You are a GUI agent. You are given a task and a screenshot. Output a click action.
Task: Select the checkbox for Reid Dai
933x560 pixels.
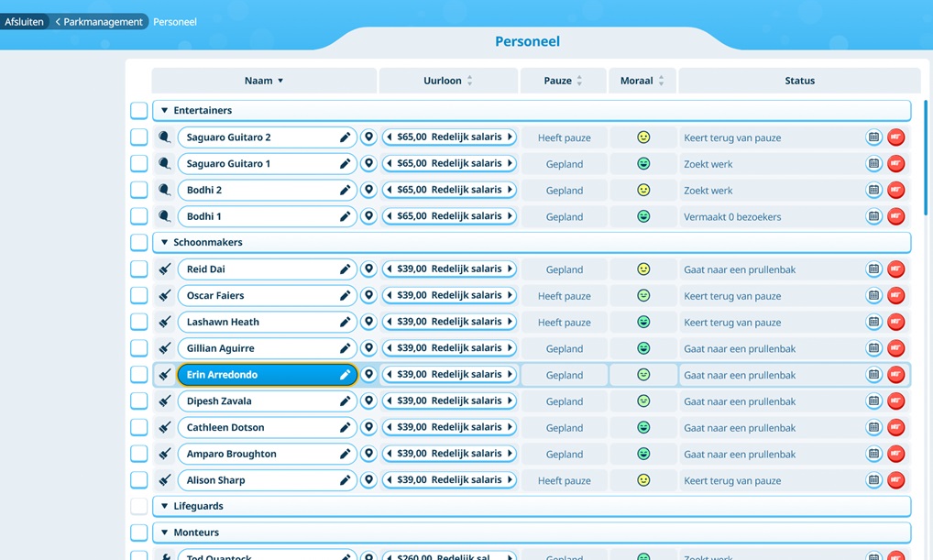pos(138,269)
